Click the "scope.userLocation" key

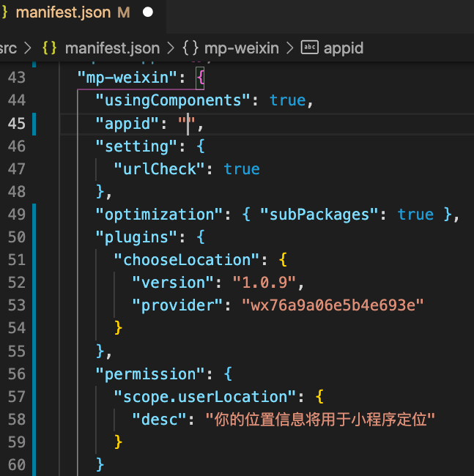pos(204,397)
